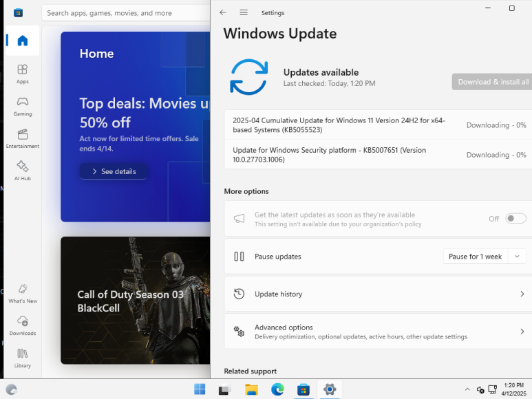This screenshot has height=399, width=532.
Task: Click Download & install all button
Action: pyautogui.click(x=492, y=82)
